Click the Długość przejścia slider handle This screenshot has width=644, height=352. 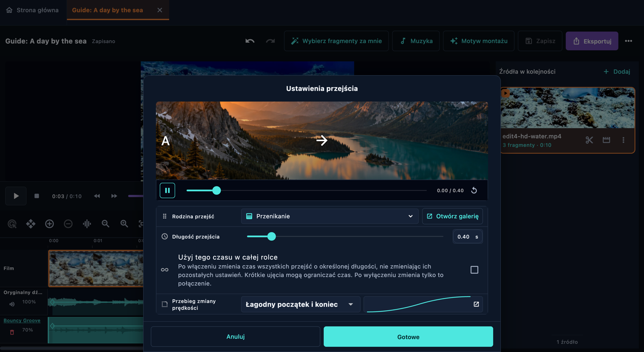pos(271,236)
